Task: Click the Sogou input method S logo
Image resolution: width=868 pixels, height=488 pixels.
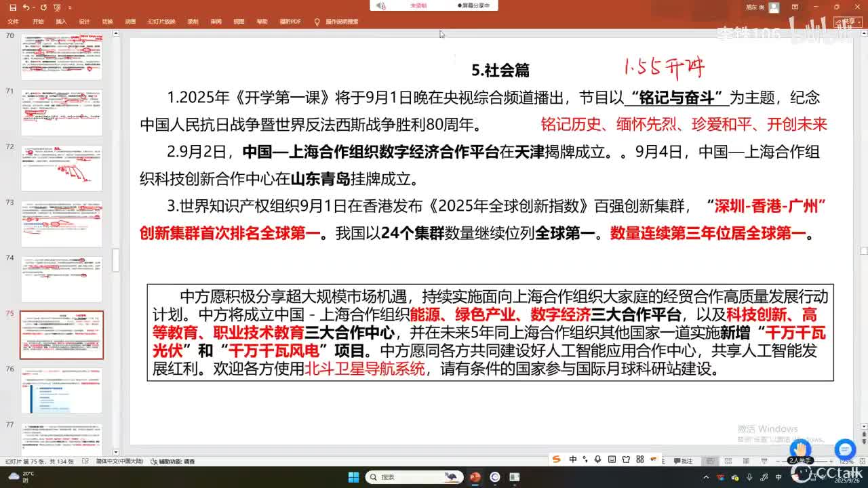Action: [x=557, y=460]
